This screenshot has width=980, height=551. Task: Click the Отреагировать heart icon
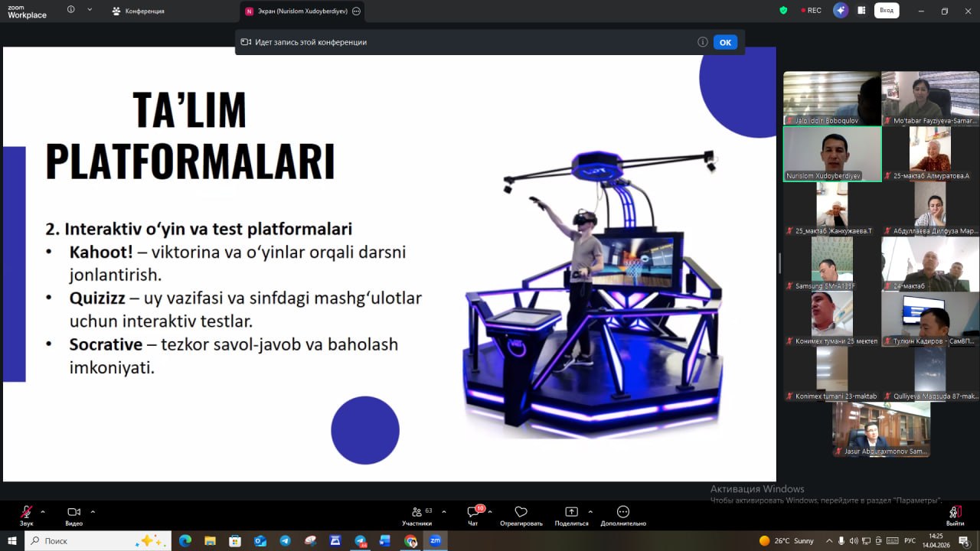[x=521, y=513]
